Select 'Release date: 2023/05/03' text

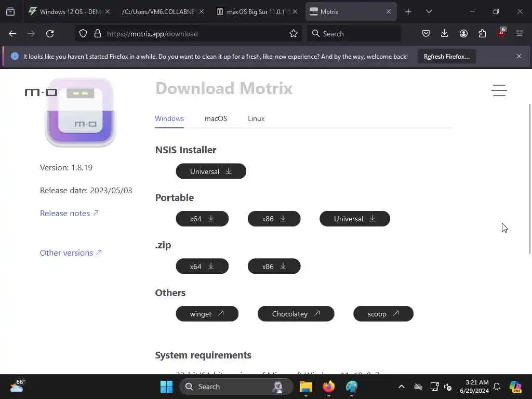pos(86,190)
